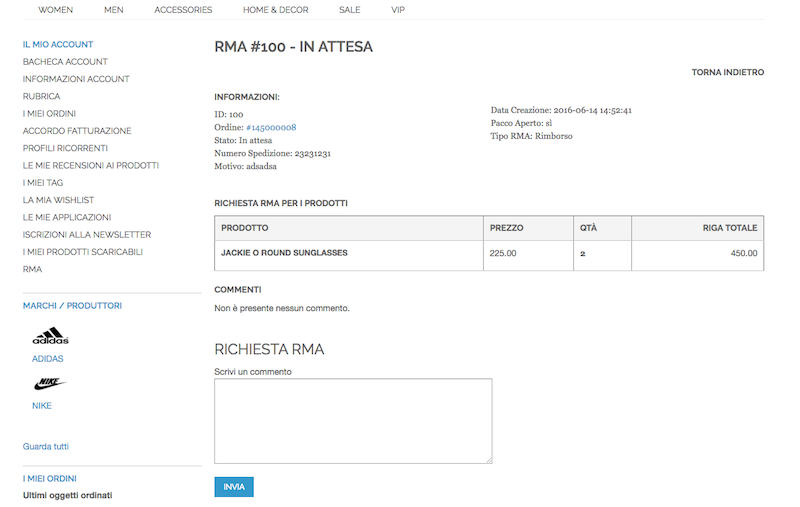
Task: Click the Adidas brand logo
Action: click(x=51, y=336)
